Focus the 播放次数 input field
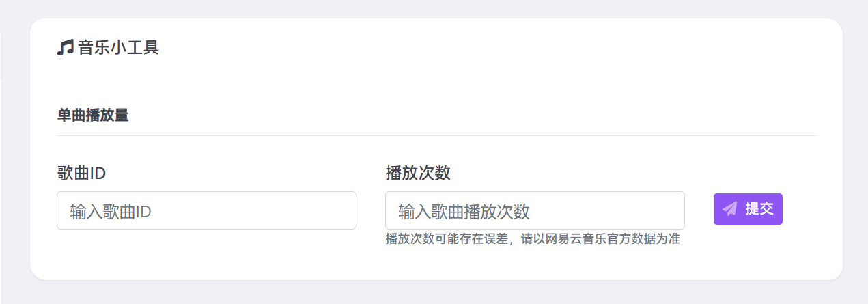Viewport: 868px width, 304px height. pyautogui.click(x=535, y=210)
